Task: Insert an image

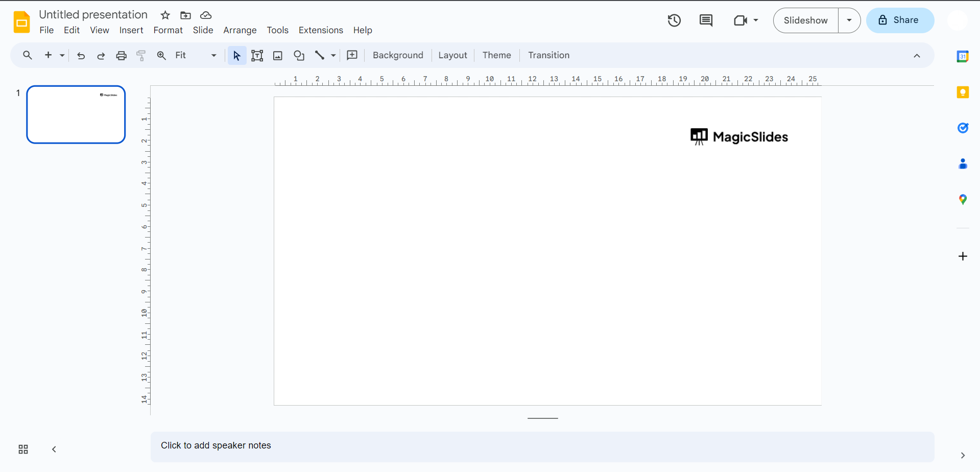Action: pos(278,55)
